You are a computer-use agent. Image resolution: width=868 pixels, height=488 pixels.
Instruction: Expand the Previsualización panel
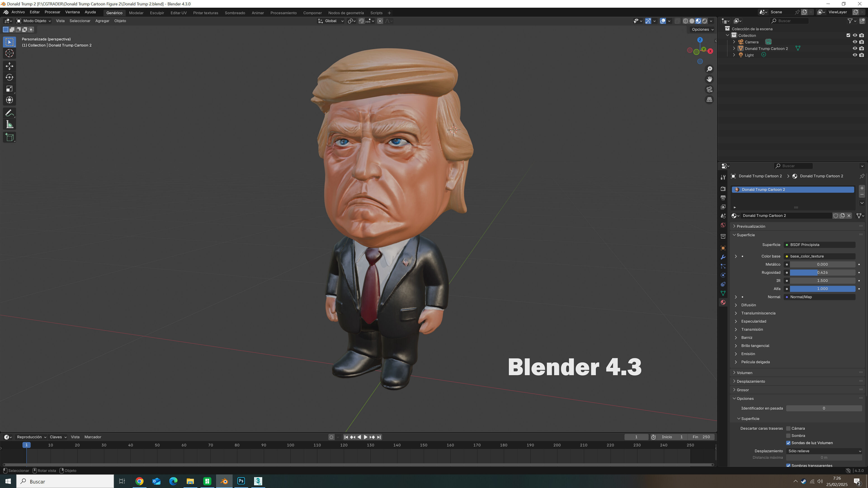[x=751, y=226]
